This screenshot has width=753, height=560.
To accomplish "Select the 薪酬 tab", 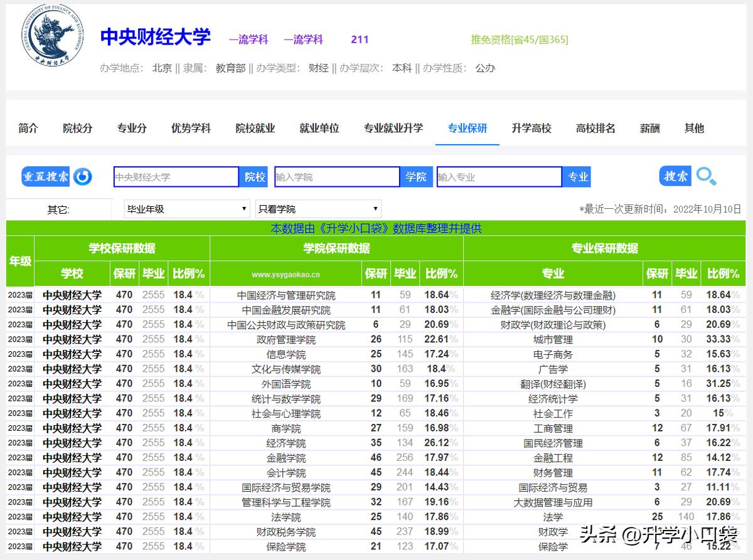I will coord(649,127).
